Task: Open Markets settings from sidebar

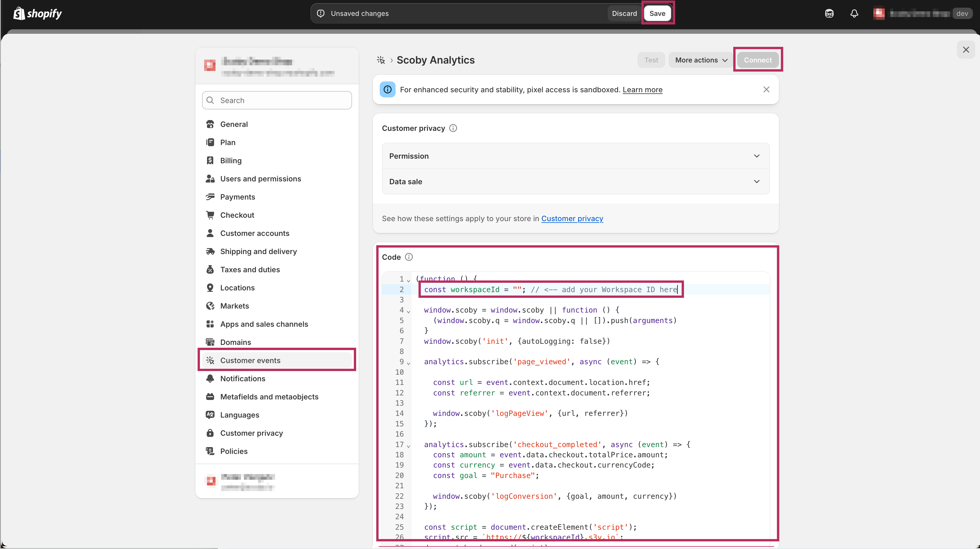Action: pyautogui.click(x=234, y=306)
